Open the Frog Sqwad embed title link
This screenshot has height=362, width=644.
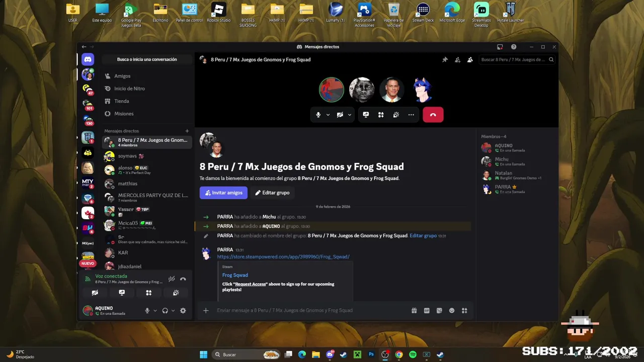[235, 275]
